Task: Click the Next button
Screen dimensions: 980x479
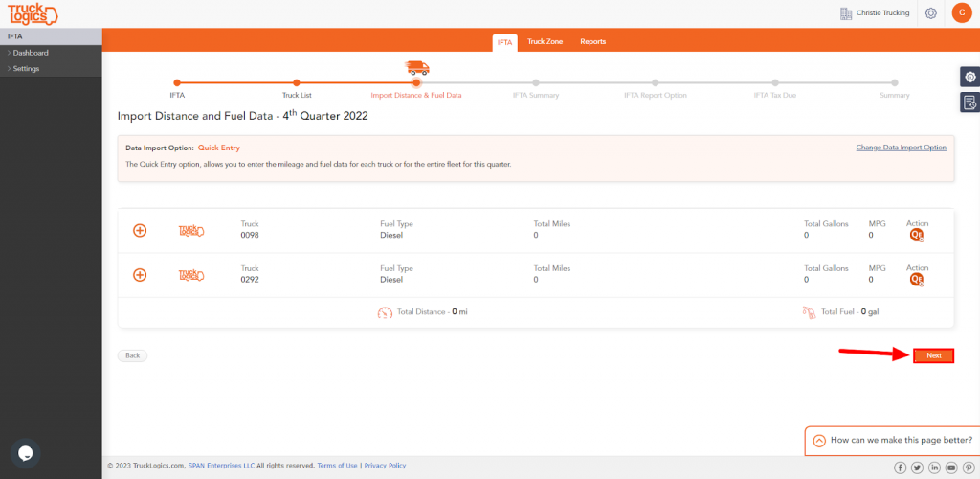Action: pyautogui.click(x=934, y=355)
